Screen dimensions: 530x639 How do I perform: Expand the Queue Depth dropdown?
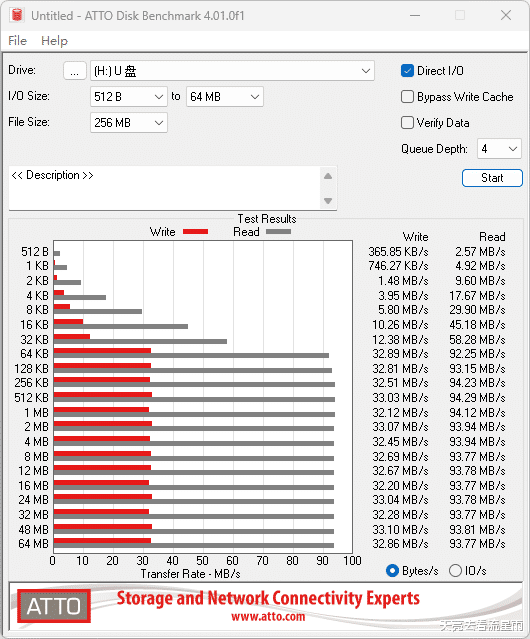click(499, 149)
